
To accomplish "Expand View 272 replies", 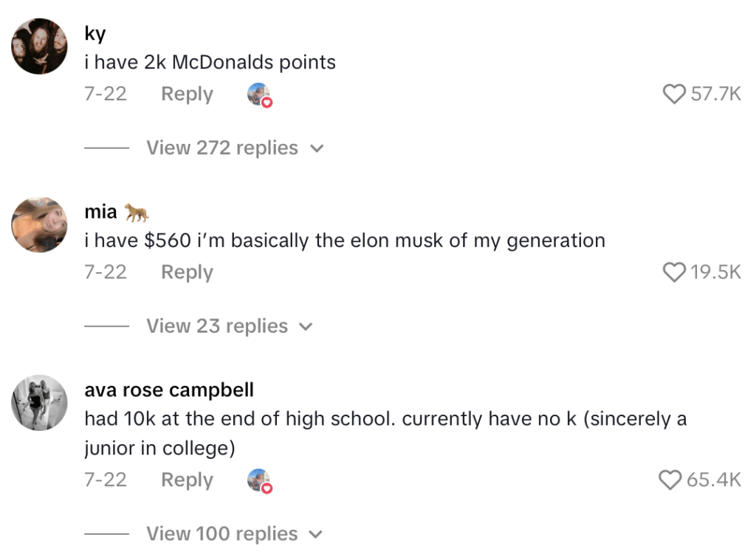I will (221, 148).
